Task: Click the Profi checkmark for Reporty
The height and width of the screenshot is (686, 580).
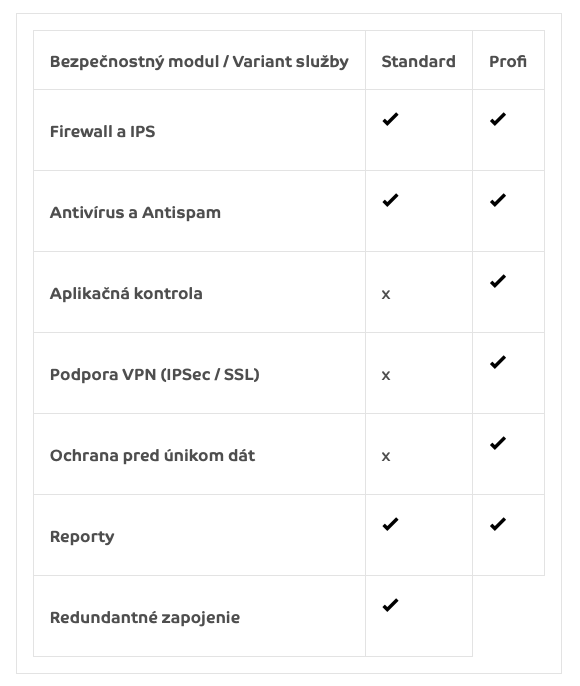Action: click(x=498, y=524)
